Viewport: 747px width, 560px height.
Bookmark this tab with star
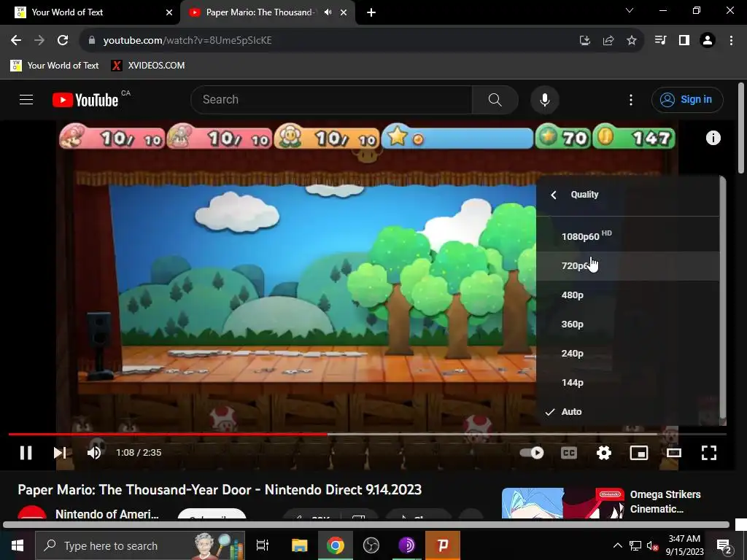pyautogui.click(x=632, y=41)
